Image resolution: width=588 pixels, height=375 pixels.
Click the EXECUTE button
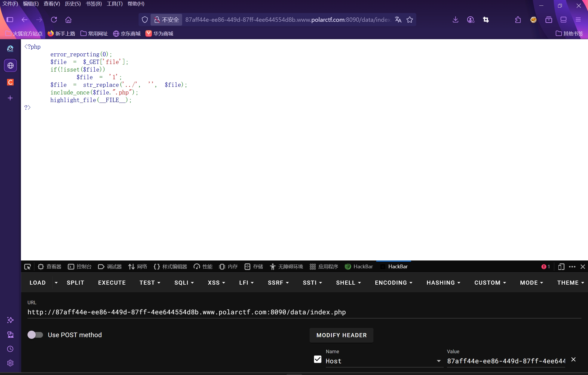tap(112, 283)
